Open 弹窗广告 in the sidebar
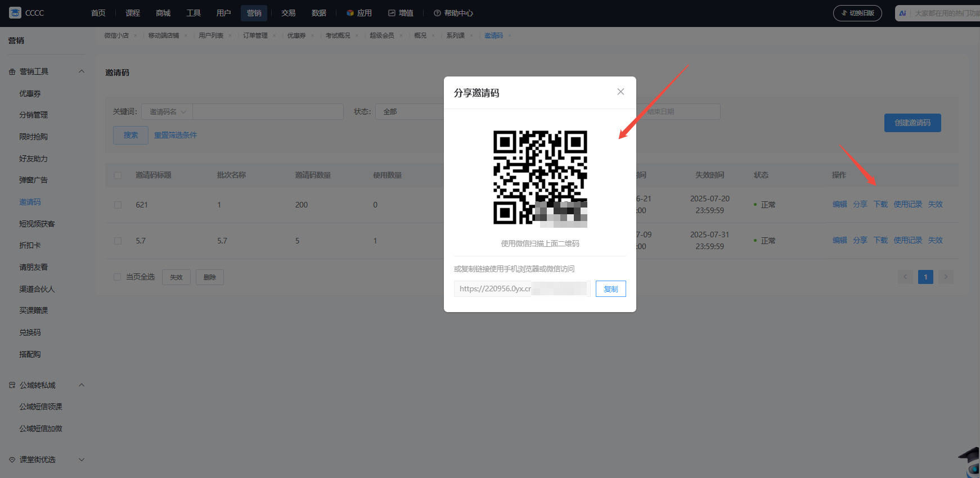The image size is (980, 478). 33,180
